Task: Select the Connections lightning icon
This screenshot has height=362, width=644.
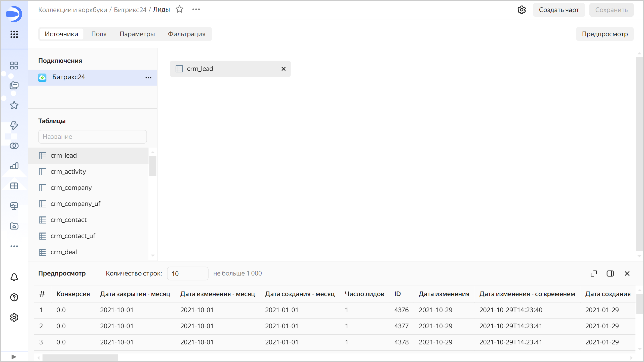Action: (14, 125)
